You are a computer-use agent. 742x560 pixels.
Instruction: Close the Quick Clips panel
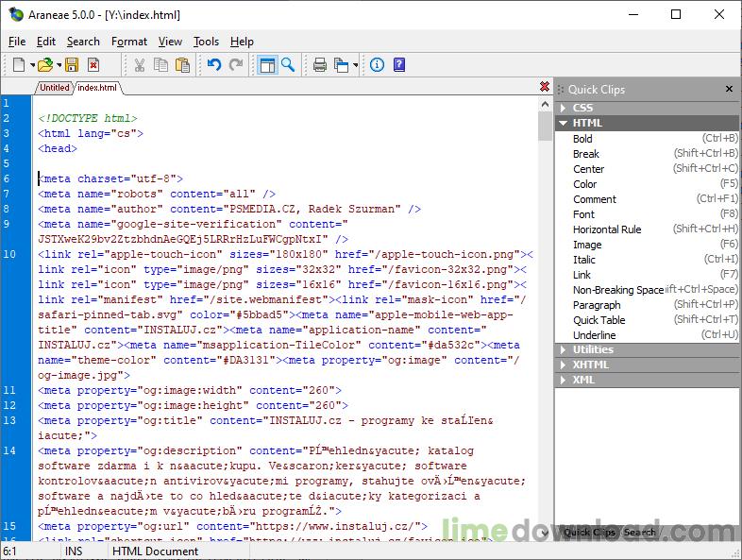[x=729, y=89]
